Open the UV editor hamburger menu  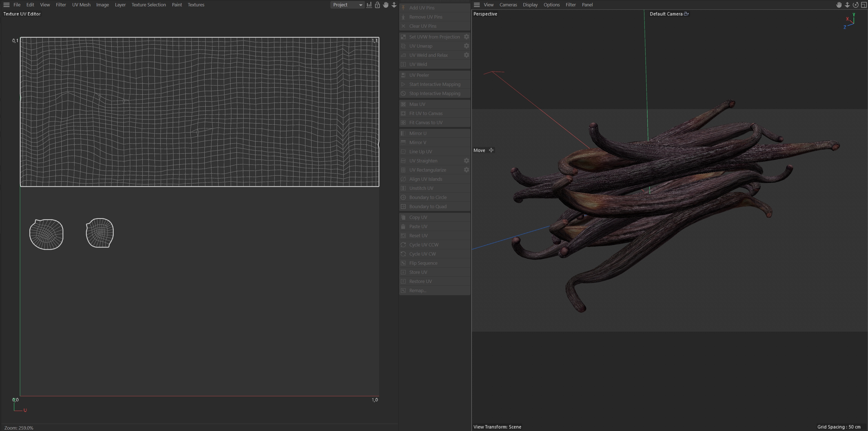pyautogui.click(x=6, y=5)
